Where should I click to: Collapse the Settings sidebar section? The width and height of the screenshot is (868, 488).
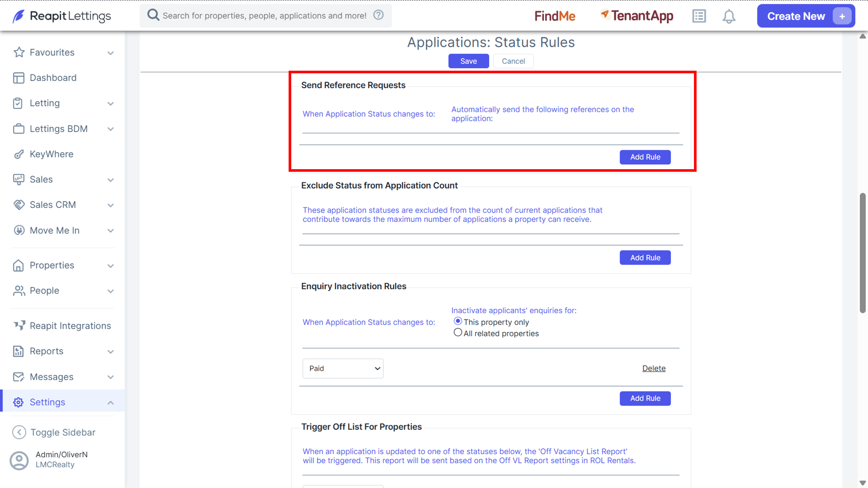pos(110,403)
